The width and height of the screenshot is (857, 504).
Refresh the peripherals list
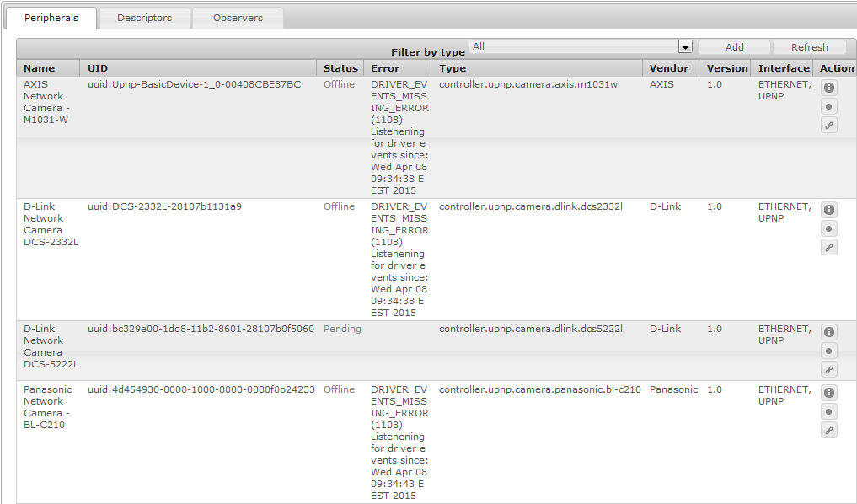(809, 48)
